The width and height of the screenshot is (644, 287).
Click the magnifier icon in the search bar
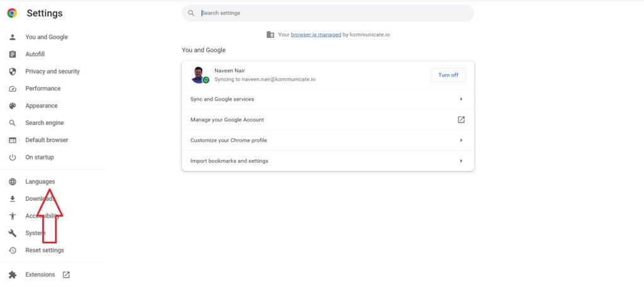tap(191, 13)
